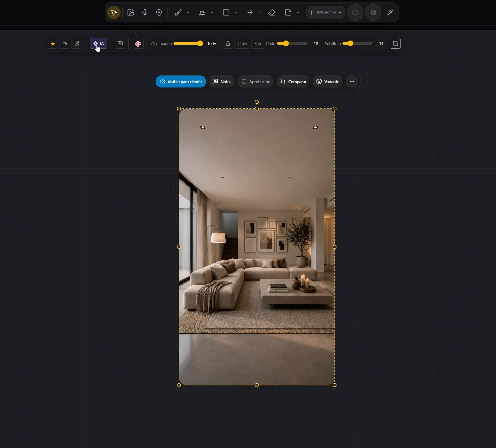Expand sticky note options chevron
Image resolution: width=496 pixels, height=448 pixels.
[x=298, y=12]
